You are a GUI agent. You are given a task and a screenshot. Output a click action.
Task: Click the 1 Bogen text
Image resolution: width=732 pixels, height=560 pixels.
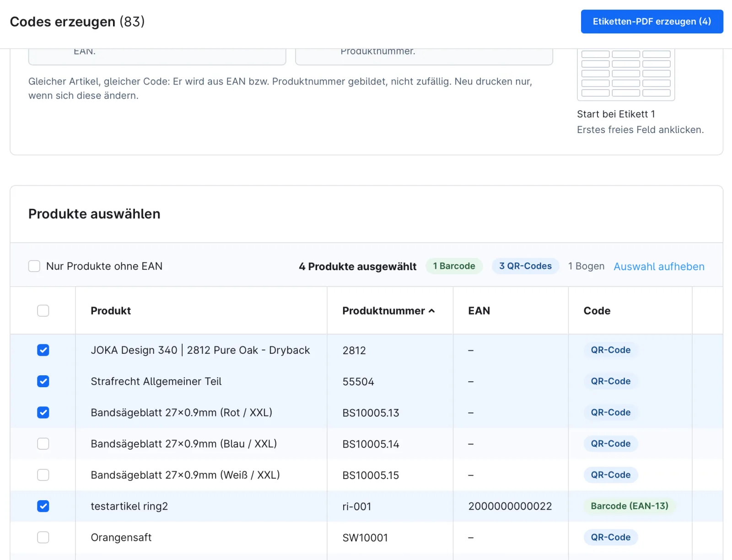pyautogui.click(x=586, y=266)
